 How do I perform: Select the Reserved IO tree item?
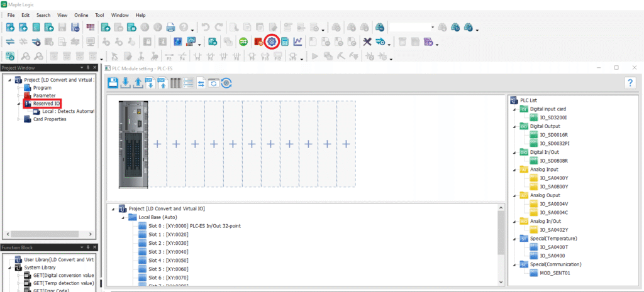47,104
